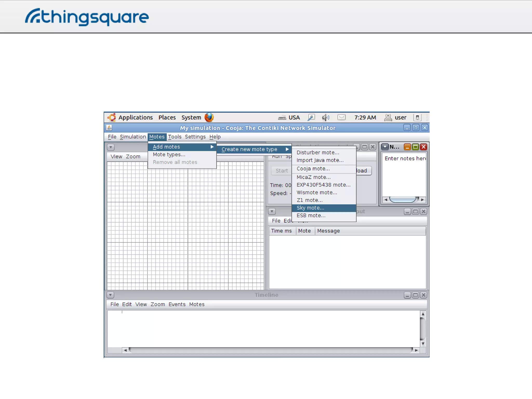This screenshot has width=532, height=399.
Task: Click the power/session icon beside user
Action: click(417, 117)
